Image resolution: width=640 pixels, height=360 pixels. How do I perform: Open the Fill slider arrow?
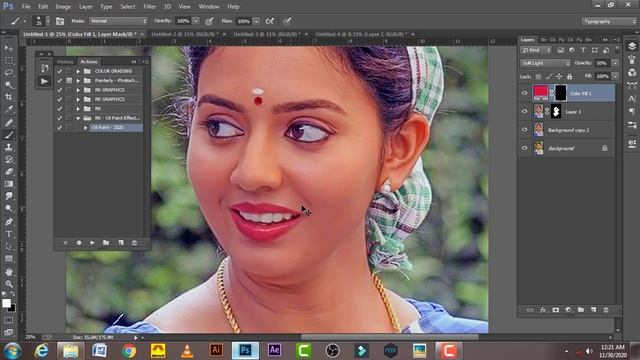click(615, 76)
